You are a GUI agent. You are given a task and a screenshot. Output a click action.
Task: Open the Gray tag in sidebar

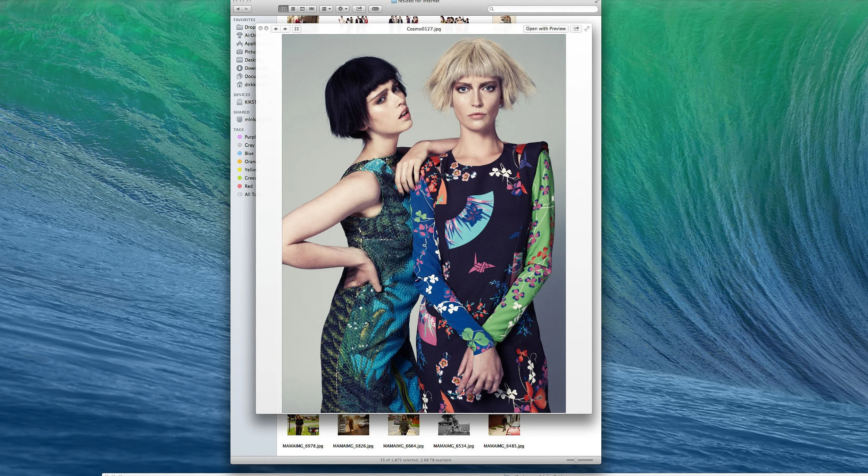pyautogui.click(x=249, y=145)
